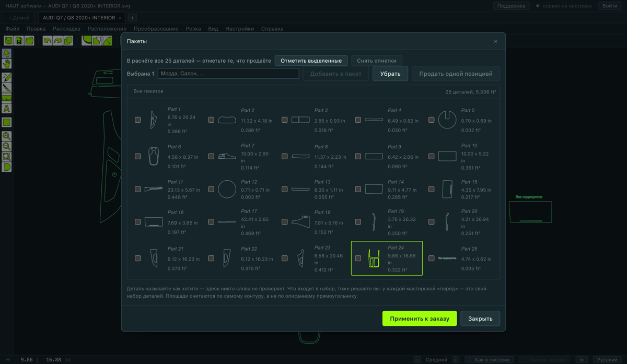This screenshot has height=364, width=627.
Task: Choose the ruler measure tool
Action: (6, 98)
